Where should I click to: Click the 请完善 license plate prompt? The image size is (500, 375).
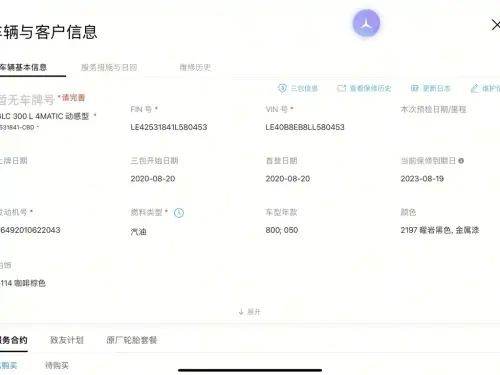click(x=73, y=97)
